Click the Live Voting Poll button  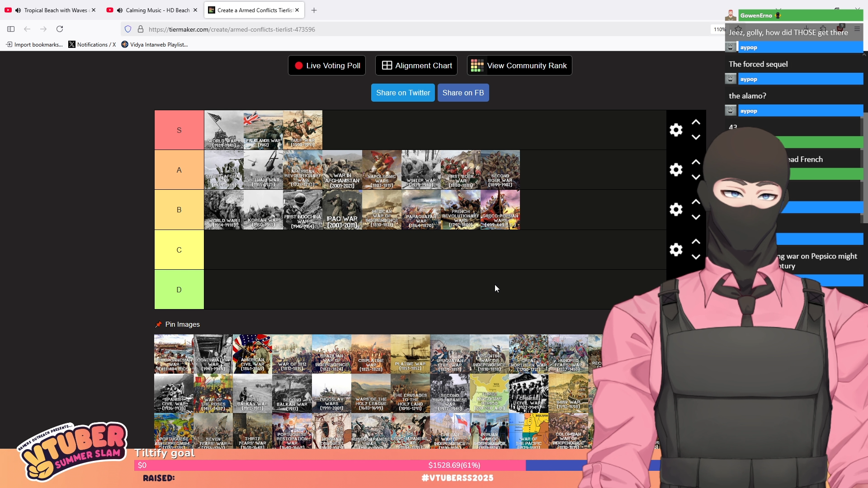point(327,66)
